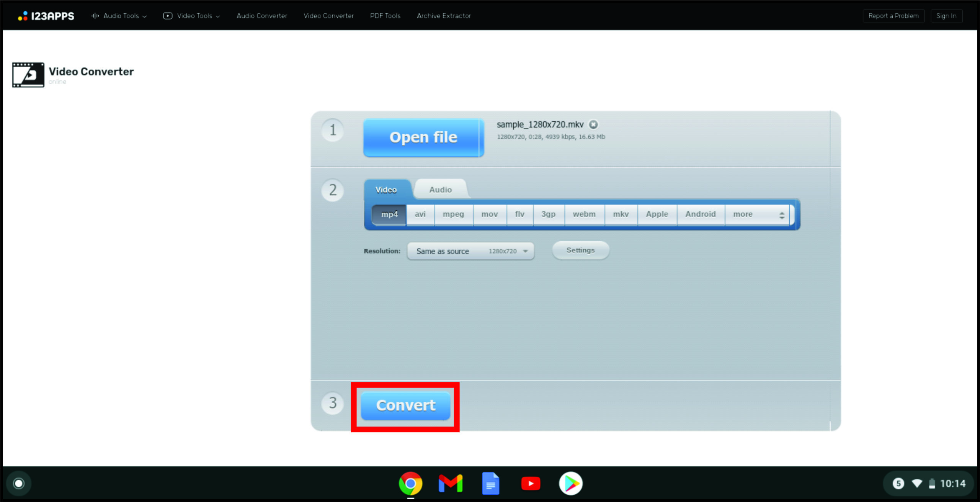
Task: Open Play Store from the shelf
Action: (x=570, y=484)
